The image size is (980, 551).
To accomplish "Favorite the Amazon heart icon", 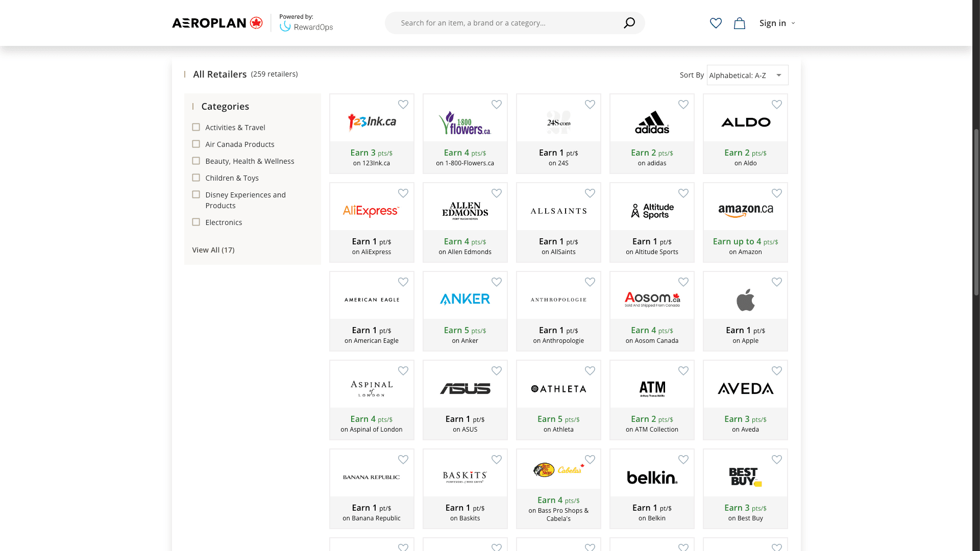I will coord(777,193).
